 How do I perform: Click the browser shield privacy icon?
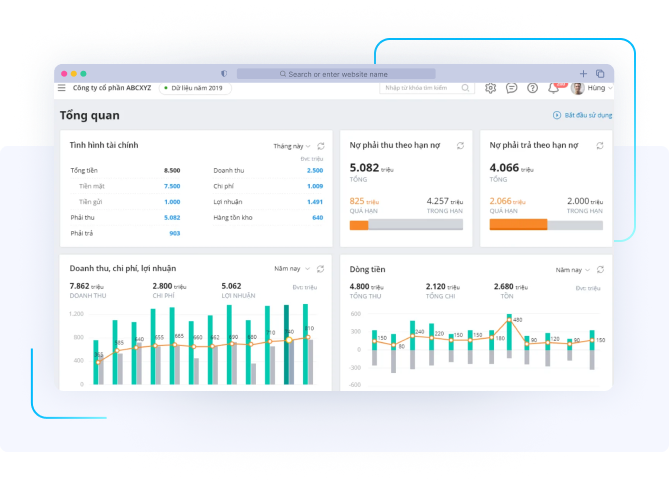point(224,73)
